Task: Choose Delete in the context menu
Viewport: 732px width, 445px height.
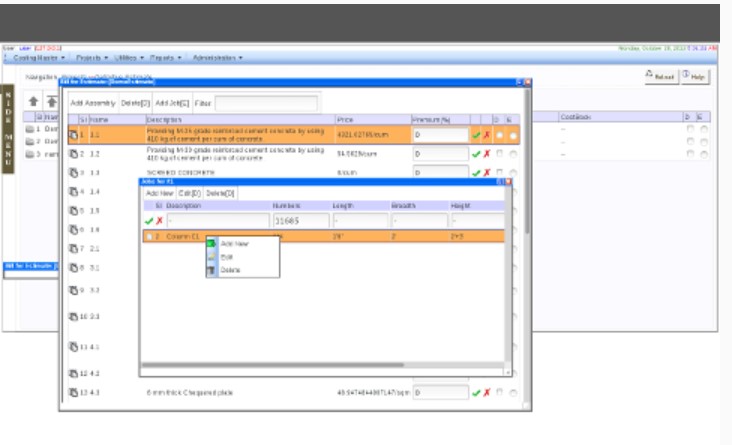Action: click(243, 270)
